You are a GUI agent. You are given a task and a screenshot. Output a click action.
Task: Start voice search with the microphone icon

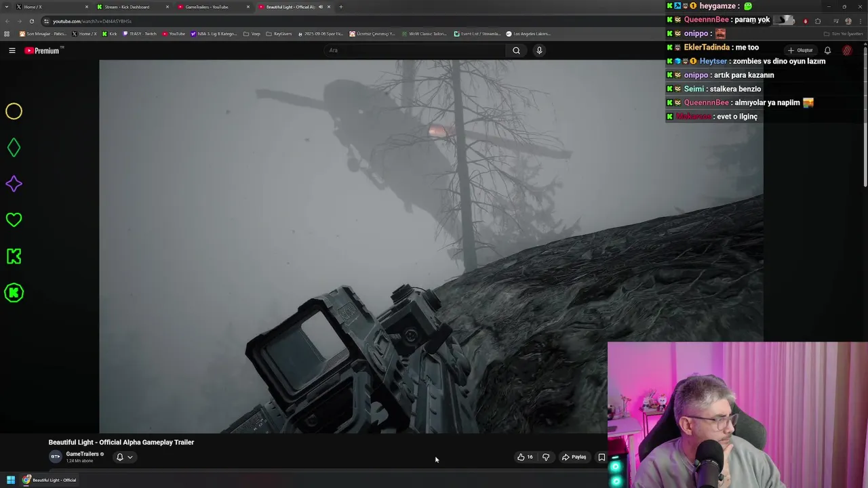coord(539,50)
